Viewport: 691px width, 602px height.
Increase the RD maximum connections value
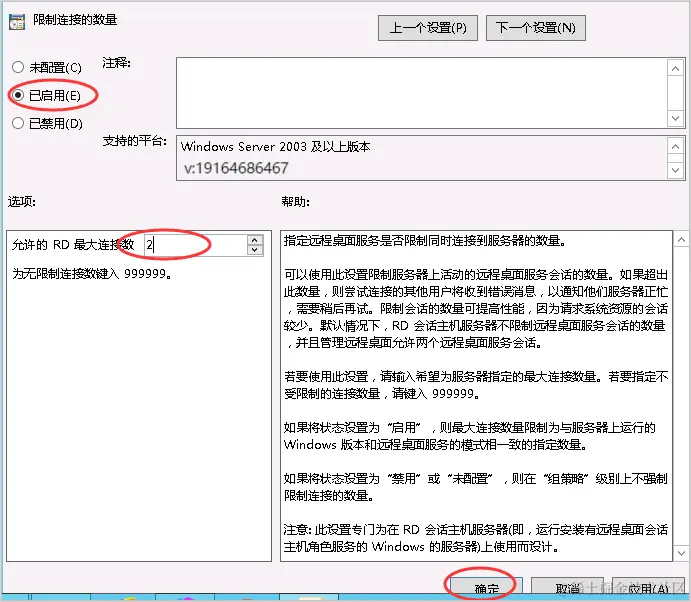click(255, 239)
